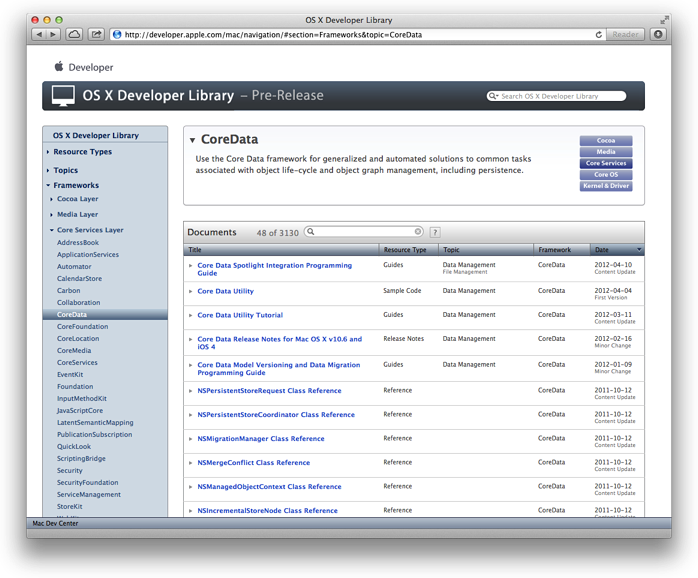The image size is (698, 578).
Task: Click magnifier icon in Documents filter field
Action: coord(311,232)
